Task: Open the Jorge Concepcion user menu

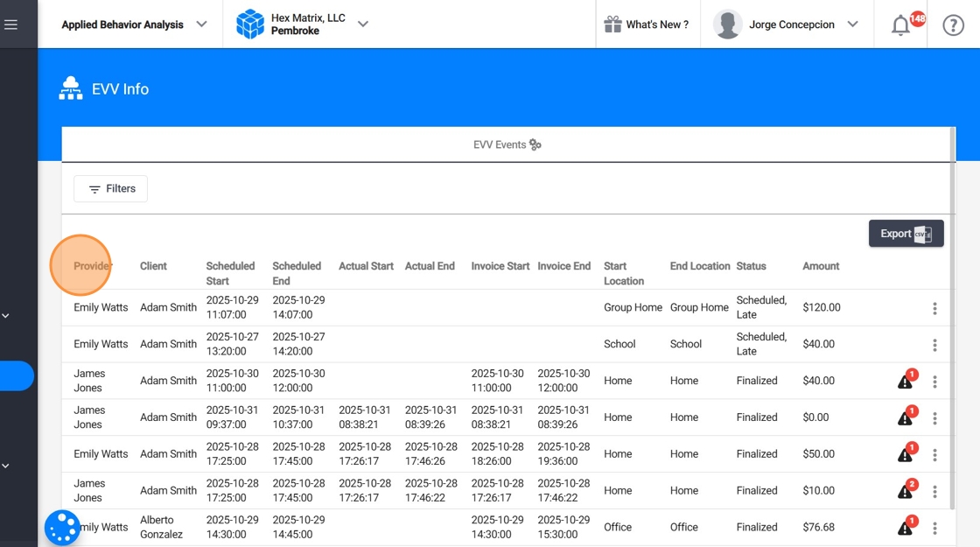Action: (852, 25)
